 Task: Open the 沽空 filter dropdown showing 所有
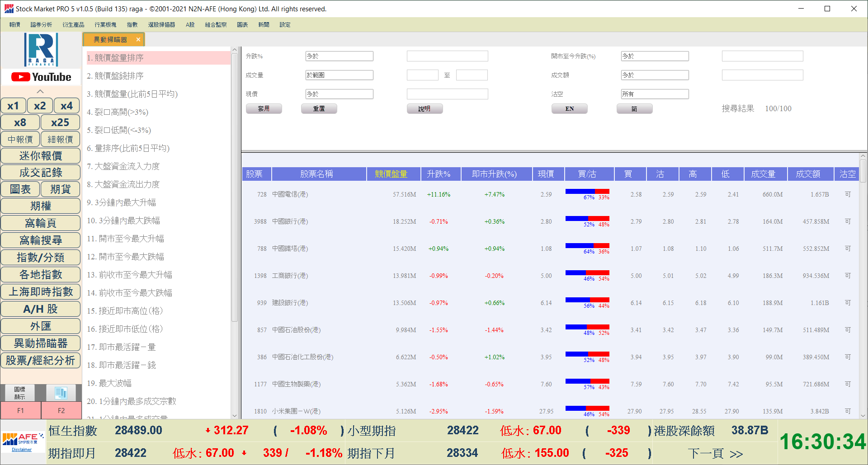(x=654, y=94)
